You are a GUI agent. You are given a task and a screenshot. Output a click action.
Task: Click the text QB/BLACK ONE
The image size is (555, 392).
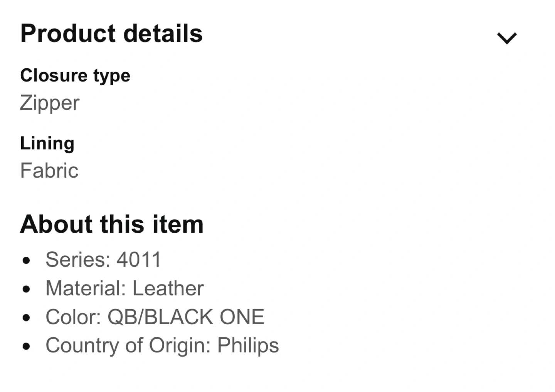point(186,317)
